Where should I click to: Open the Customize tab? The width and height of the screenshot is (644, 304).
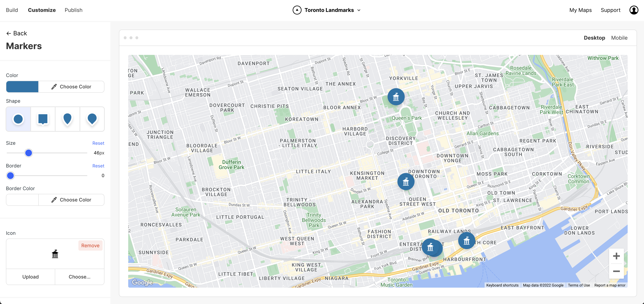pos(42,10)
